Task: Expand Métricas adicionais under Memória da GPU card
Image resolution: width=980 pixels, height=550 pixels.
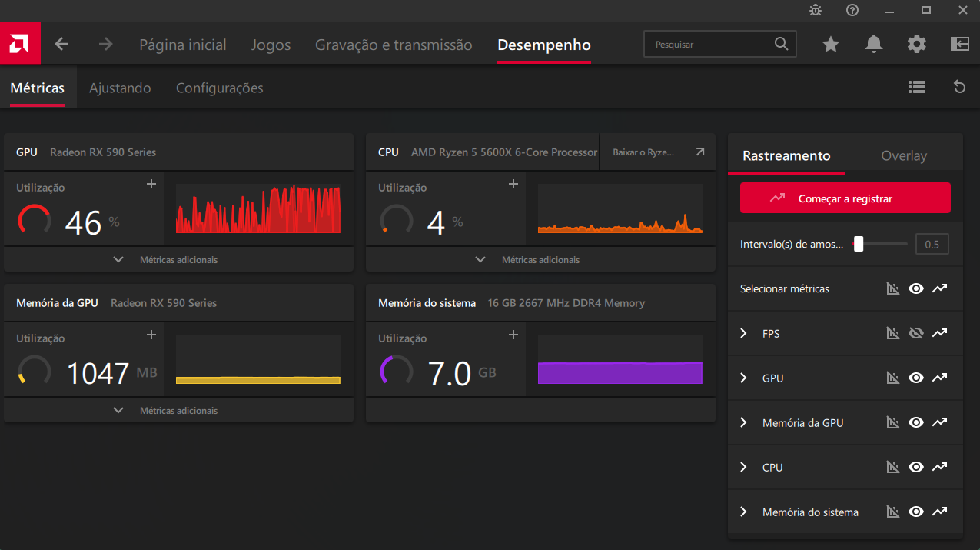Action: click(x=178, y=411)
